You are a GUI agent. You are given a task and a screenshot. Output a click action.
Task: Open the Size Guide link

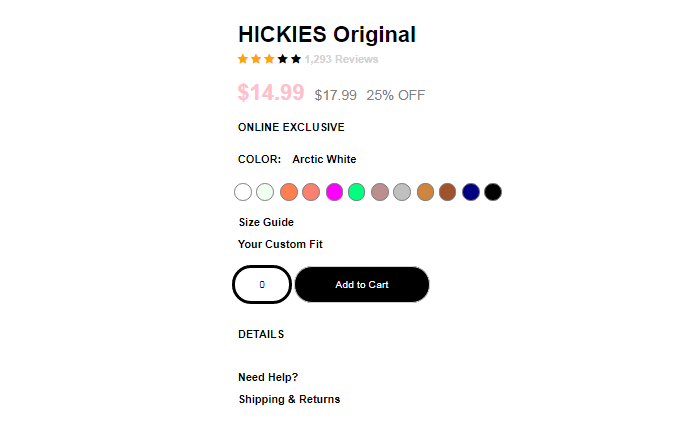coord(266,222)
